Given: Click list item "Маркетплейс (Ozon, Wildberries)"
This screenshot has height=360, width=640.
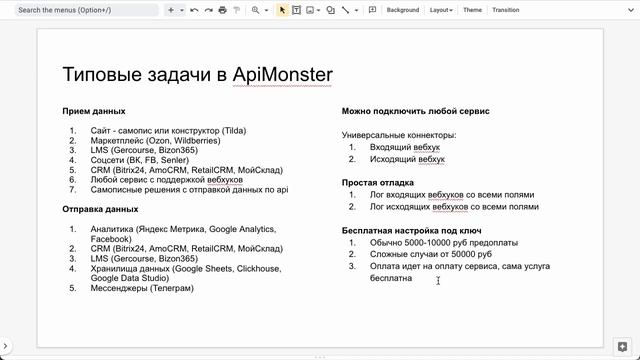Looking at the screenshot, I should coord(156,140).
